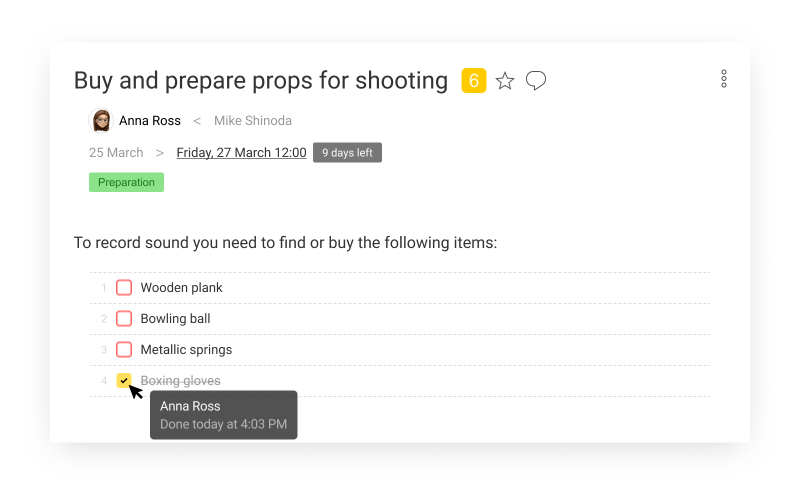Click the 25 March start date
This screenshot has width=800, height=500.
click(x=116, y=153)
